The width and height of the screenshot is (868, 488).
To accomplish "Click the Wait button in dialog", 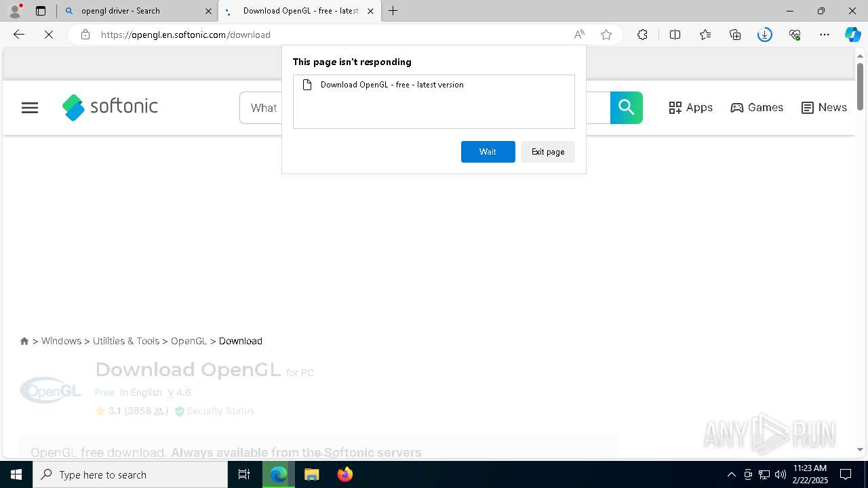I will coord(488,152).
